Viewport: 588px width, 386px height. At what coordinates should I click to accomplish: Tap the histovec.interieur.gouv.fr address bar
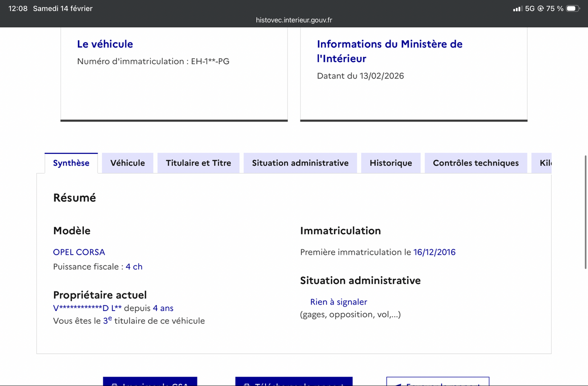pyautogui.click(x=294, y=20)
